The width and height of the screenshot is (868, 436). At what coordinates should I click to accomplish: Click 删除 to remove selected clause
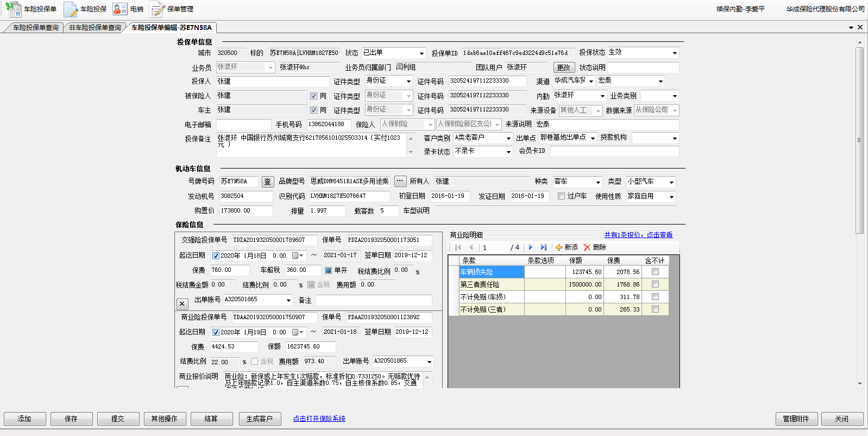tap(595, 247)
